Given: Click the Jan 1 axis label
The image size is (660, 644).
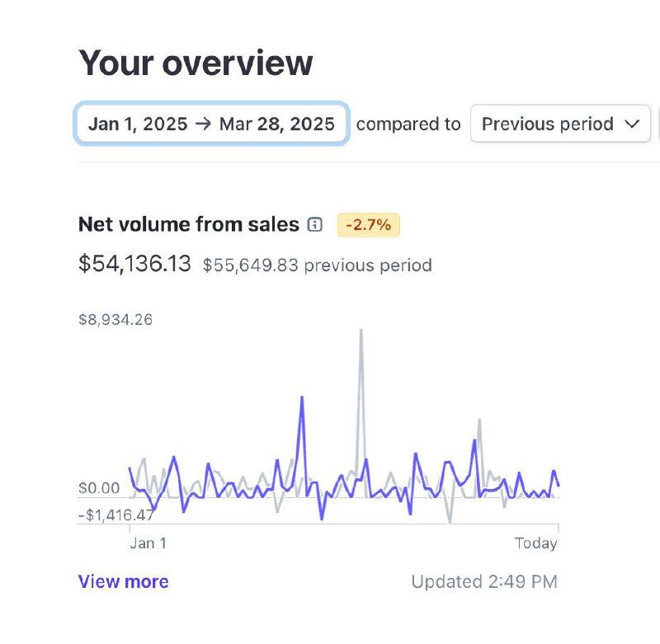Looking at the screenshot, I should (148, 543).
